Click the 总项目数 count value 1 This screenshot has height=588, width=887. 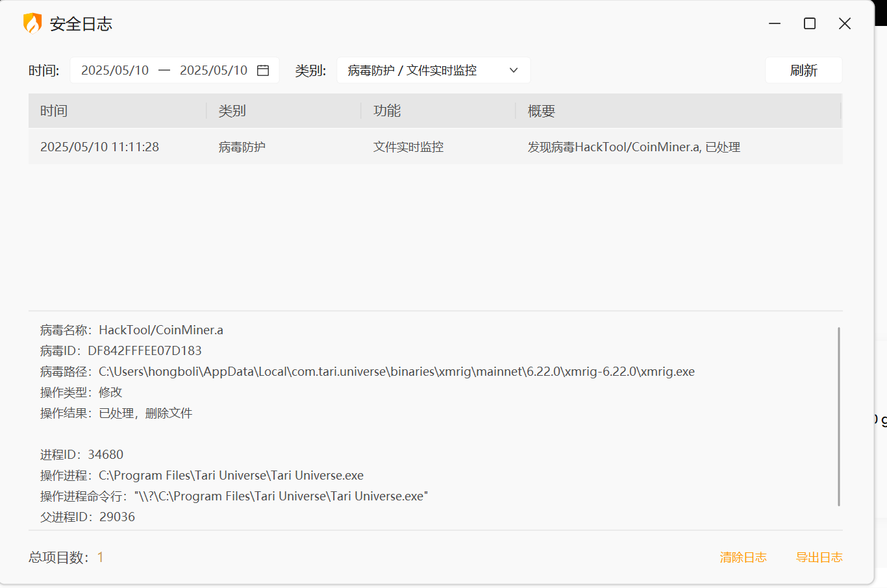coord(101,557)
